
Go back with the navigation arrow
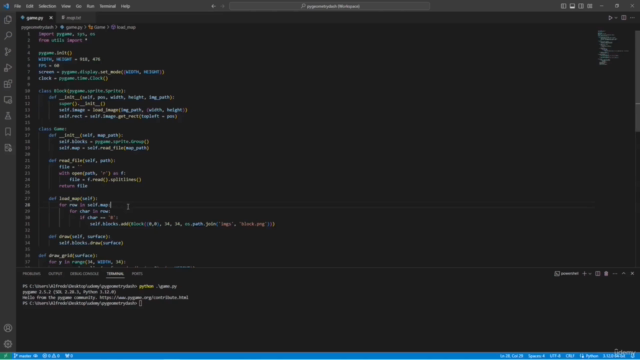[x=213, y=6]
